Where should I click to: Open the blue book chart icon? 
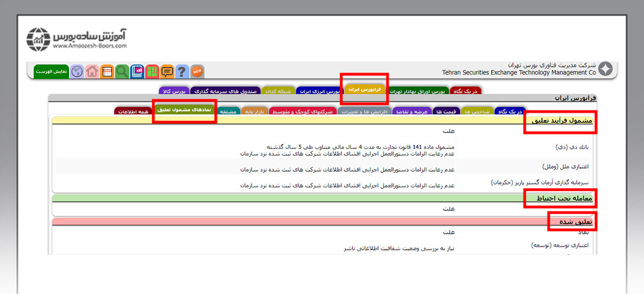click(x=137, y=71)
